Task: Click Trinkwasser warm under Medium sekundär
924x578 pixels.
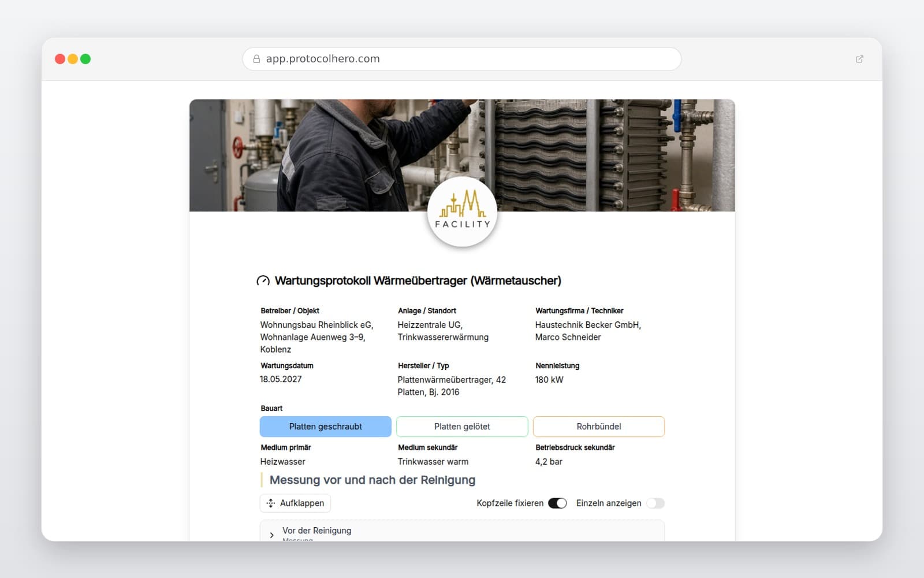Action: tap(433, 462)
